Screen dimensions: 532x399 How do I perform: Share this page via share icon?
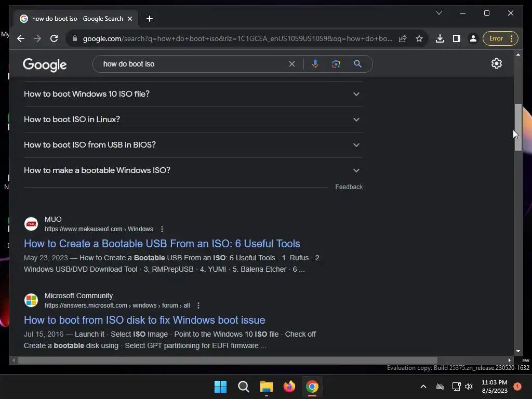pyautogui.click(x=403, y=38)
